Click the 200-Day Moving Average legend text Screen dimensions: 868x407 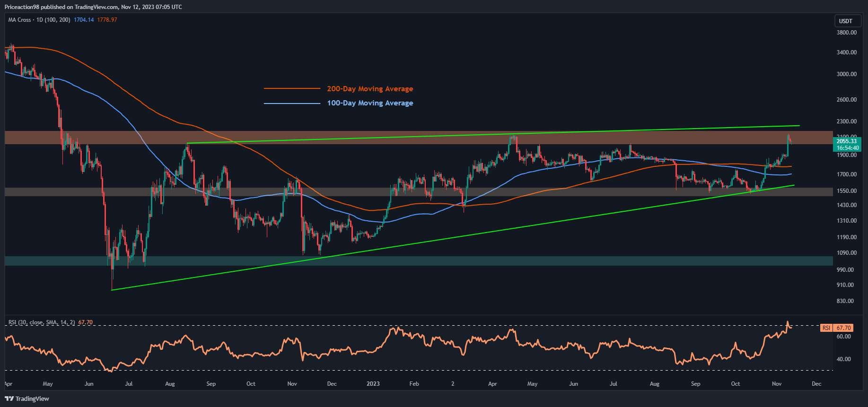(x=370, y=89)
